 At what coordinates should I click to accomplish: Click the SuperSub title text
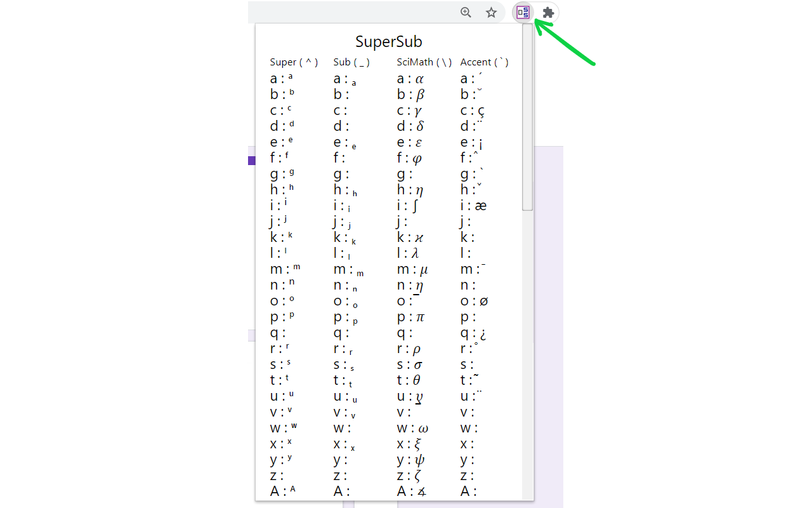(x=389, y=41)
